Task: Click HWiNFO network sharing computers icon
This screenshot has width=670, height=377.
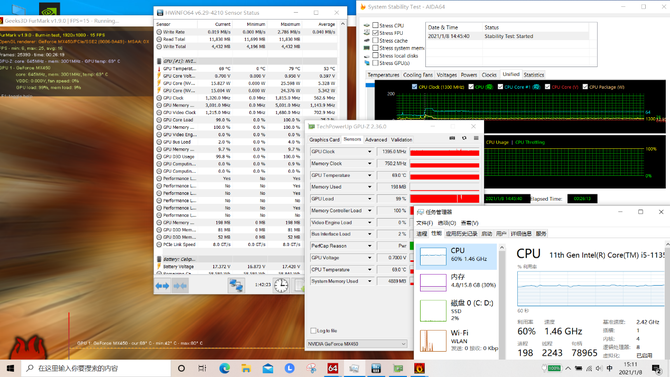Action: tap(236, 285)
